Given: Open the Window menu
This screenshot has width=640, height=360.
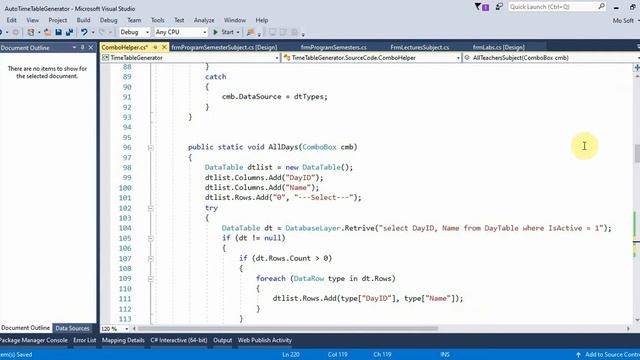Looking at the screenshot, I should pyautogui.click(x=235, y=20).
